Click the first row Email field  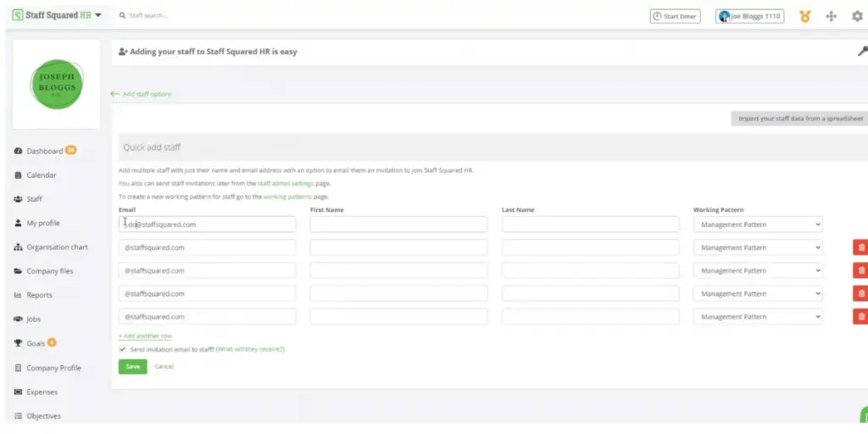(207, 224)
